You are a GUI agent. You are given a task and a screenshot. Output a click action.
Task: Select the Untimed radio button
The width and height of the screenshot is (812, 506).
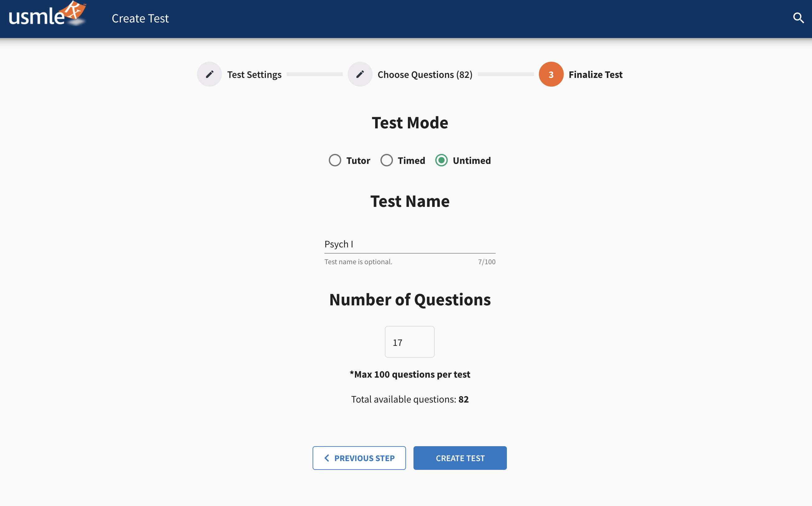pos(441,160)
